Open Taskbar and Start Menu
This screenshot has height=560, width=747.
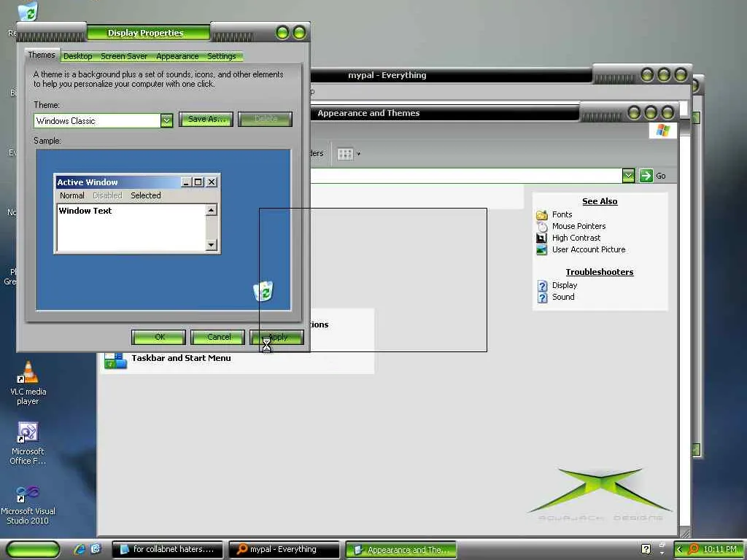181,358
